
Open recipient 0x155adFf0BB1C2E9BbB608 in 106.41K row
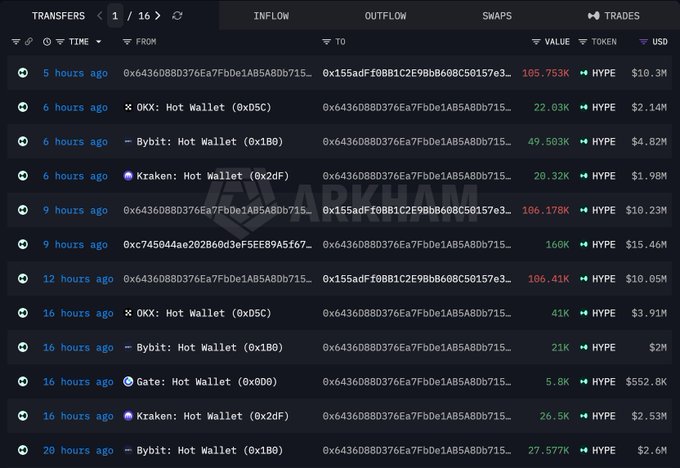(417, 279)
